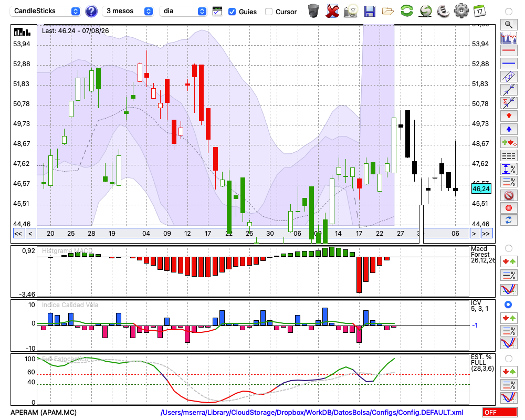The height and width of the screenshot is (420, 525).
Task: Select the blue horizontal line tool
Action: pyautogui.click(x=509, y=64)
